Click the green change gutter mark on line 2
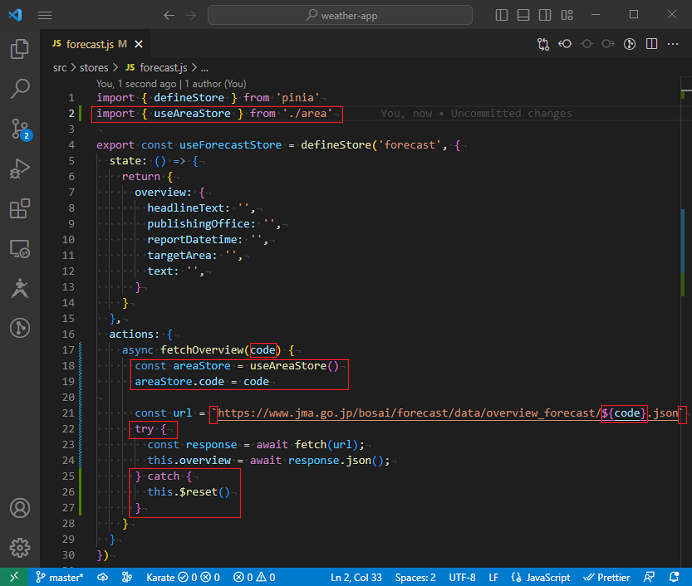Screen dimensions: 692x586 [80, 113]
